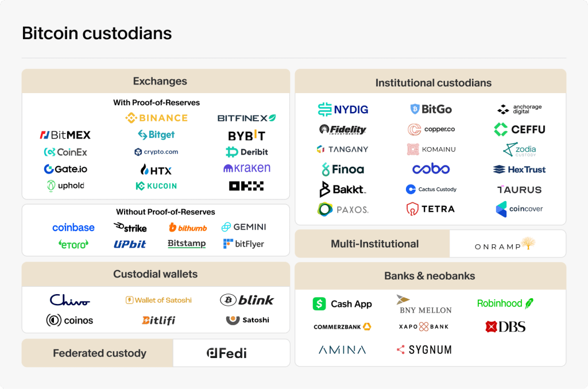Click the NYDIG custodian logo

click(343, 109)
